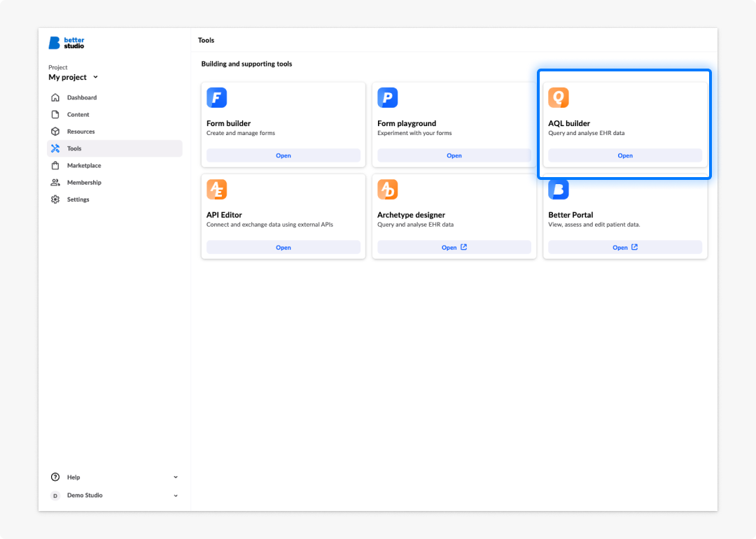Click the Archetype designer AD icon

click(x=387, y=190)
